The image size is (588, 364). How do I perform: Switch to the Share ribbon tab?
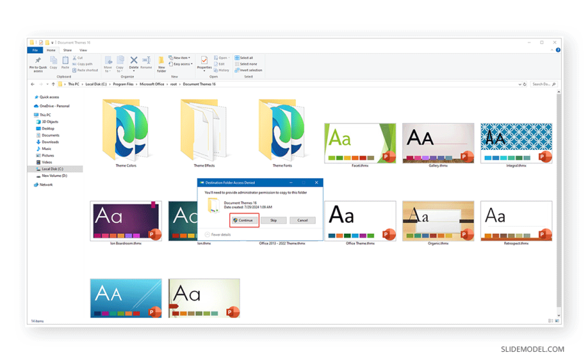68,50
